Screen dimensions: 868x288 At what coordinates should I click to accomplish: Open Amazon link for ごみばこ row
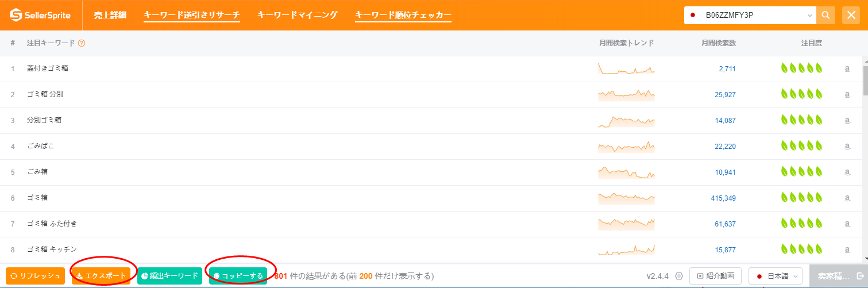pyautogui.click(x=847, y=147)
